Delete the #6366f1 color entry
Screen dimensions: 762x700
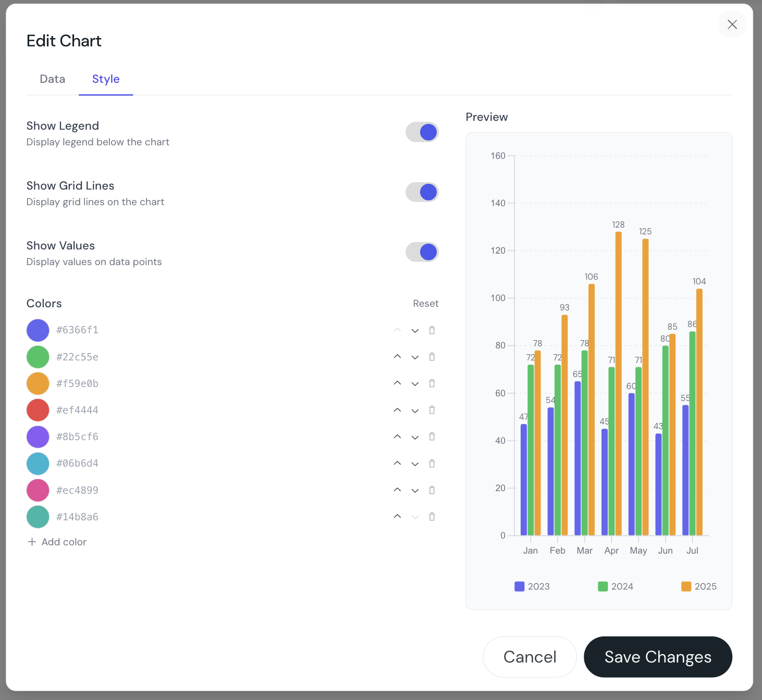(x=432, y=330)
